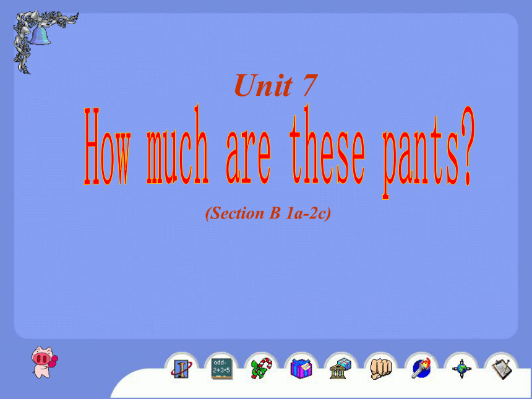Click the candy cane with holly icon

point(261,369)
